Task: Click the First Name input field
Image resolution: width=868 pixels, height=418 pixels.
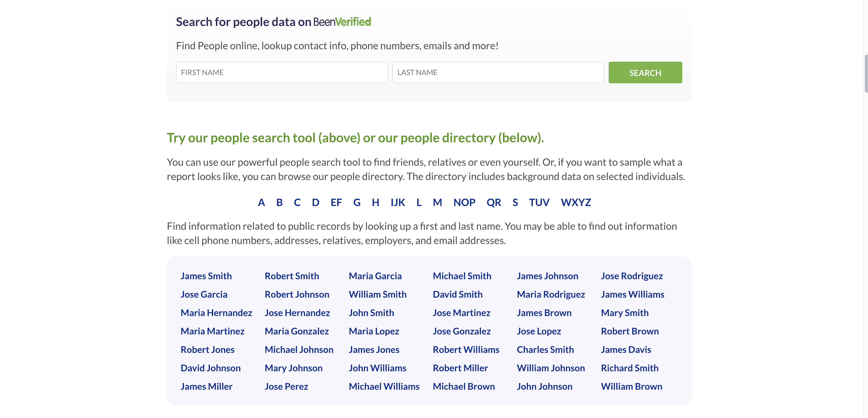Action: [281, 73]
